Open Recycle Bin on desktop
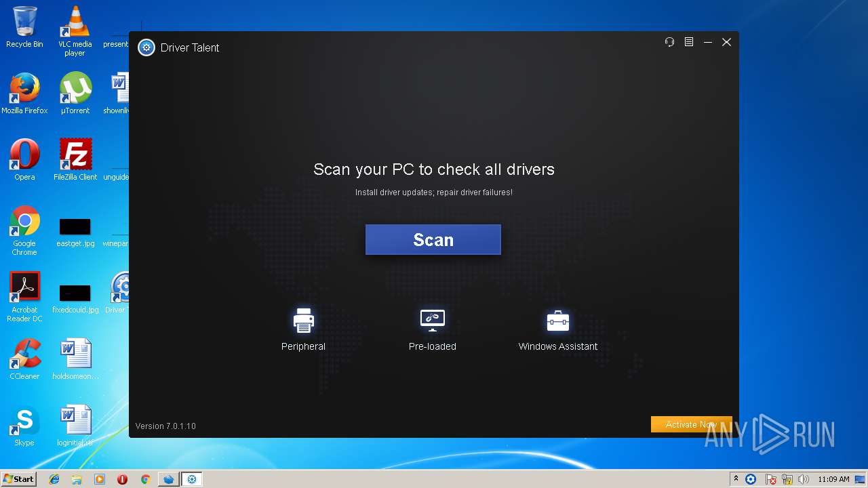The image size is (868, 488). pyautogui.click(x=24, y=27)
